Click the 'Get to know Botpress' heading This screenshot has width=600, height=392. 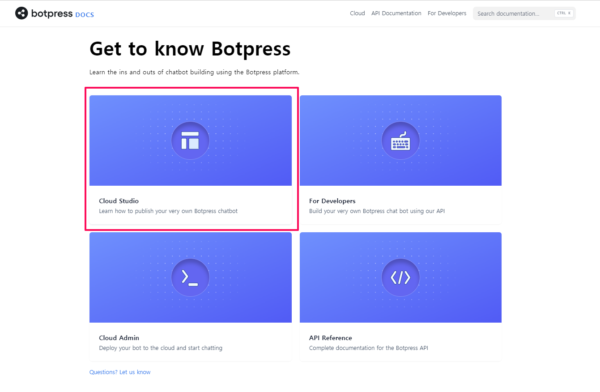point(190,49)
